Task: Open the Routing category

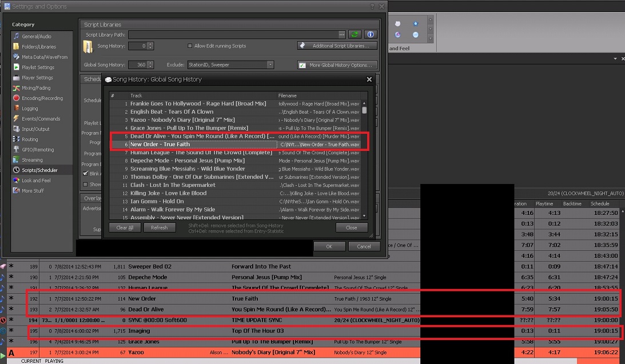Action: click(30, 139)
